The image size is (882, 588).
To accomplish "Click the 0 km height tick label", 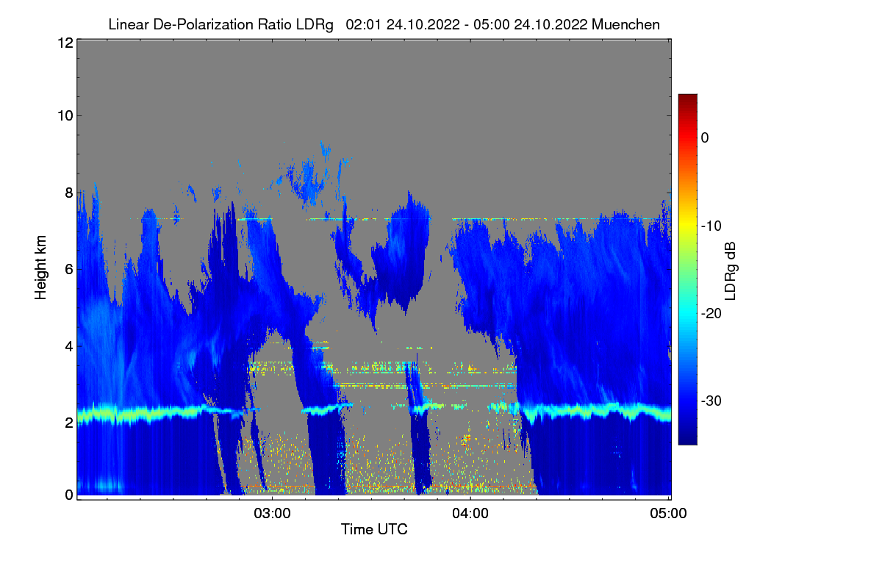I will click(x=68, y=495).
